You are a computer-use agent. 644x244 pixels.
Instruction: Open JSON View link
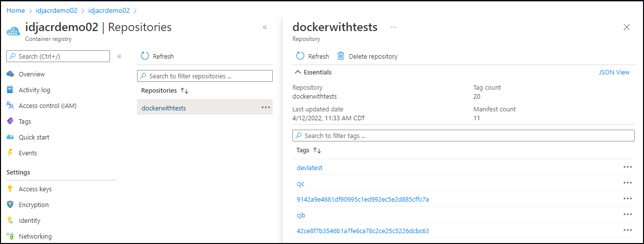click(614, 72)
